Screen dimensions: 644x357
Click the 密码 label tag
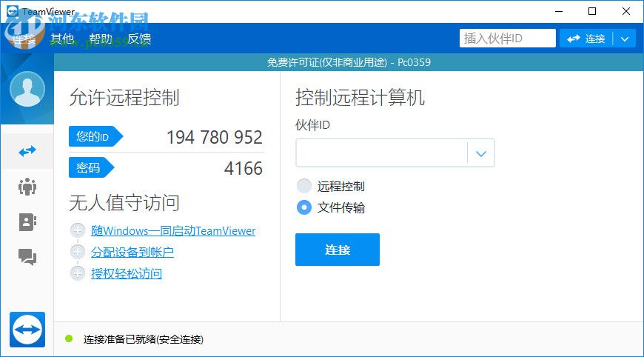(91, 167)
